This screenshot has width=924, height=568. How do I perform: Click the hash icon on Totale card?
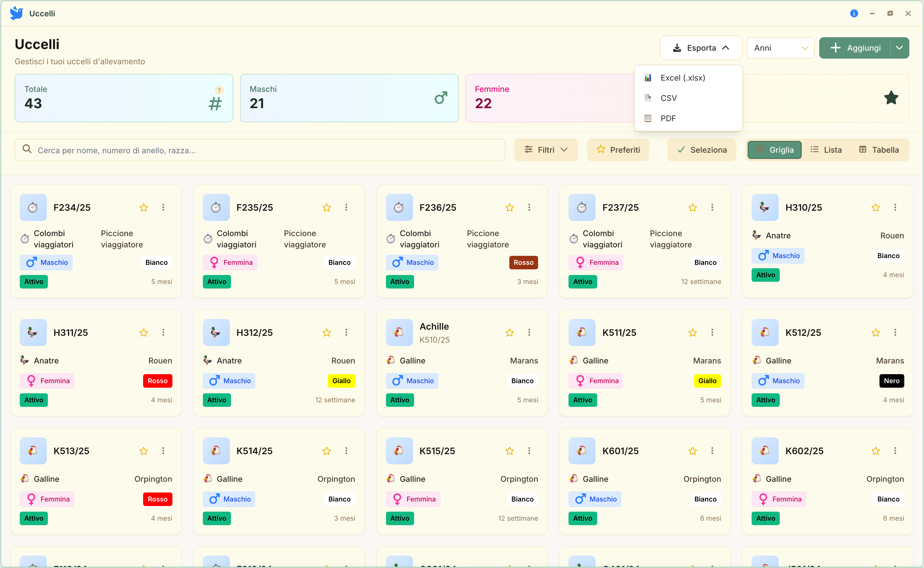[215, 104]
